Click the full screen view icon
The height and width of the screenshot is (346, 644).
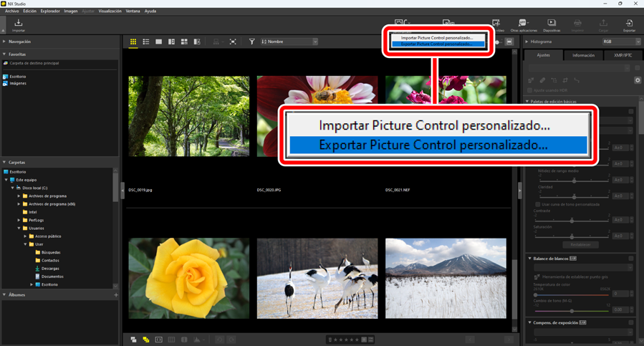point(233,42)
